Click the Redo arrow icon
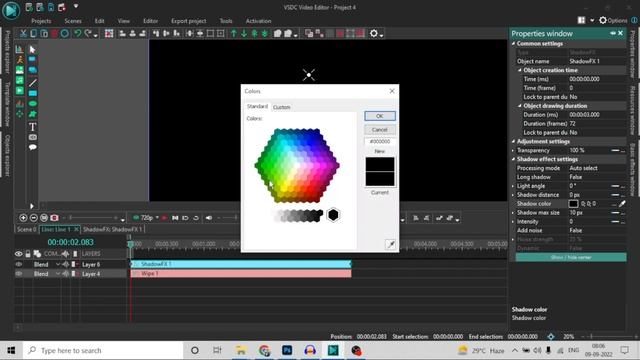This screenshot has height=360, width=640. tap(88, 33)
